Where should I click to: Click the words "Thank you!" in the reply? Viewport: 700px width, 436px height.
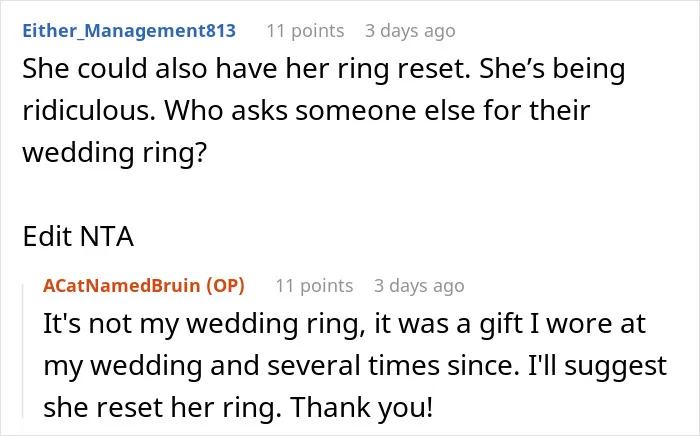point(361,408)
